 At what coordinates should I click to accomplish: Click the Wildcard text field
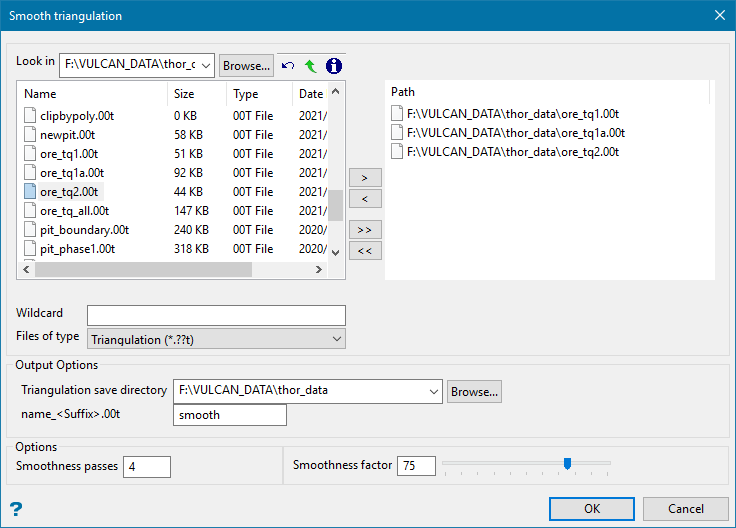[x=216, y=316]
